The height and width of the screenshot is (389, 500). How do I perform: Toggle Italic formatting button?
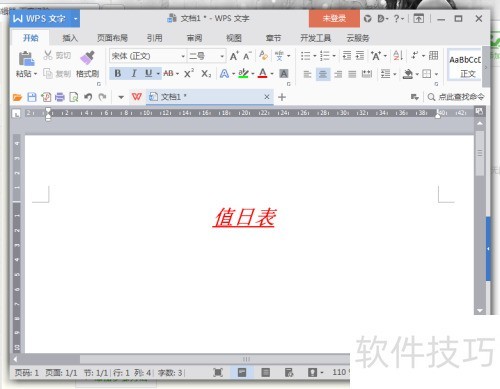point(134,73)
